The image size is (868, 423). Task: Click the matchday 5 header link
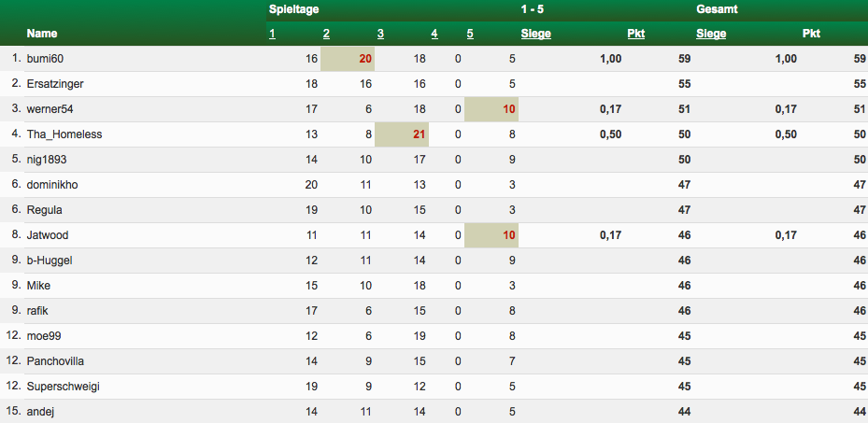[x=470, y=35]
